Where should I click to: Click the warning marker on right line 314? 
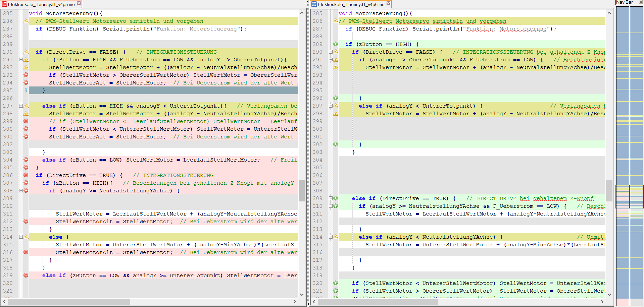pyautogui.click(x=336, y=237)
